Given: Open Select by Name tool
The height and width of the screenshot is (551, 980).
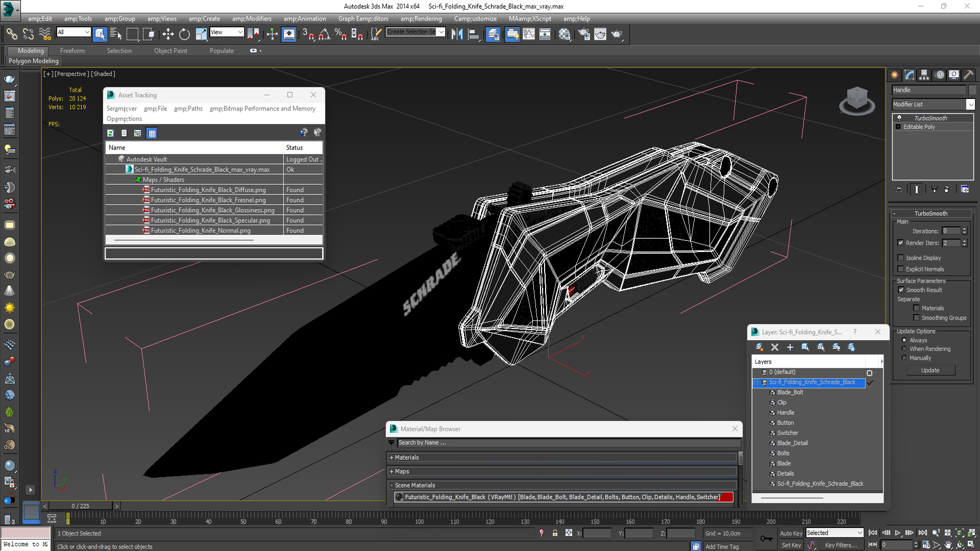Looking at the screenshot, I should coord(116,34).
